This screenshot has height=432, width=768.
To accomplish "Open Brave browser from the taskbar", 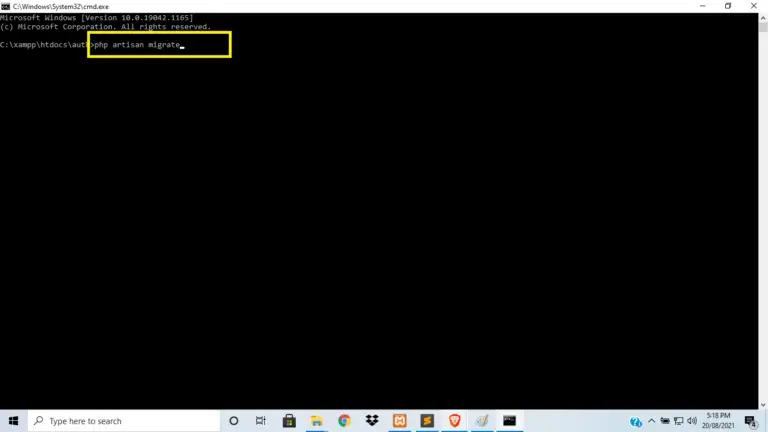I will [454, 421].
